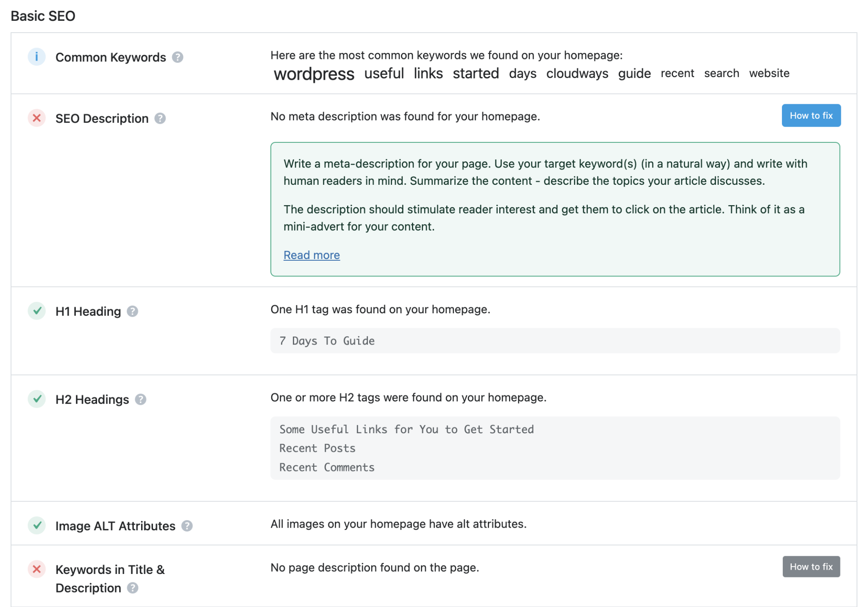
Task: Click the 'wordpress' keyword
Action: (314, 74)
